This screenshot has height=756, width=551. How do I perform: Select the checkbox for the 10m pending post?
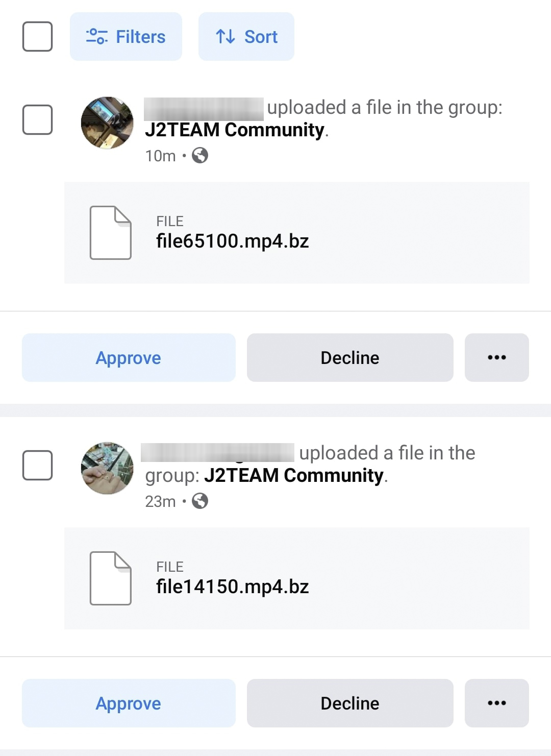click(x=38, y=120)
